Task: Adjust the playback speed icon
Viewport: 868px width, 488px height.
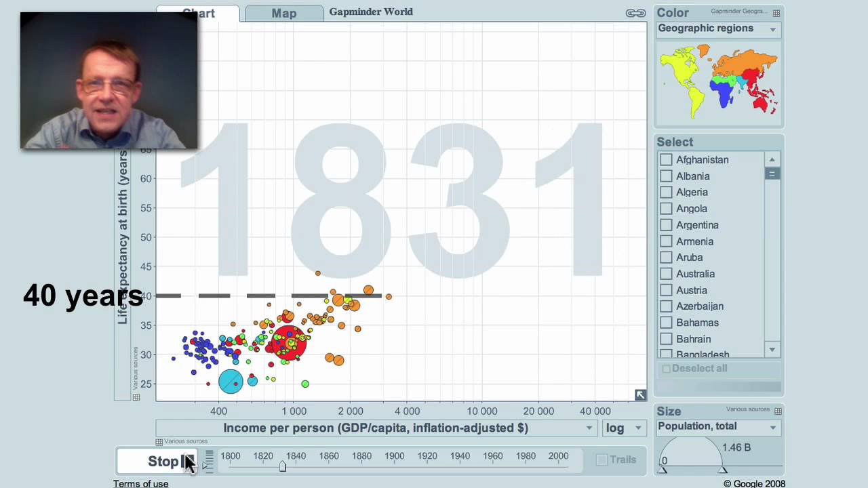Action: pos(208,460)
